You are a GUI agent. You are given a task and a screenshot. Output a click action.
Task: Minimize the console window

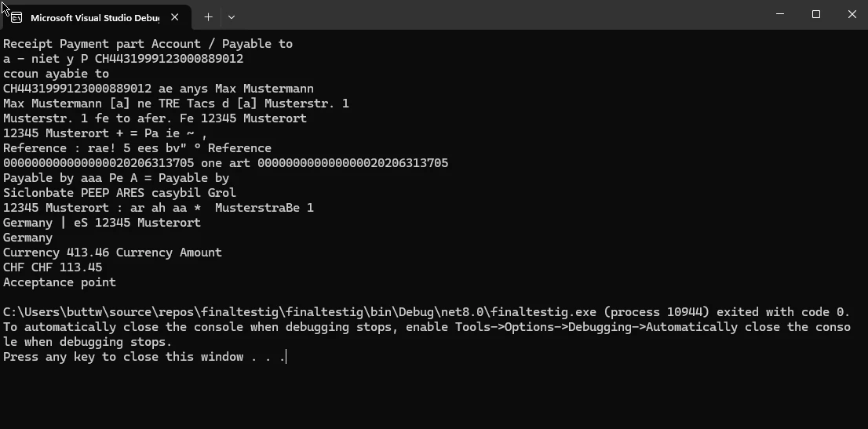pos(780,14)
